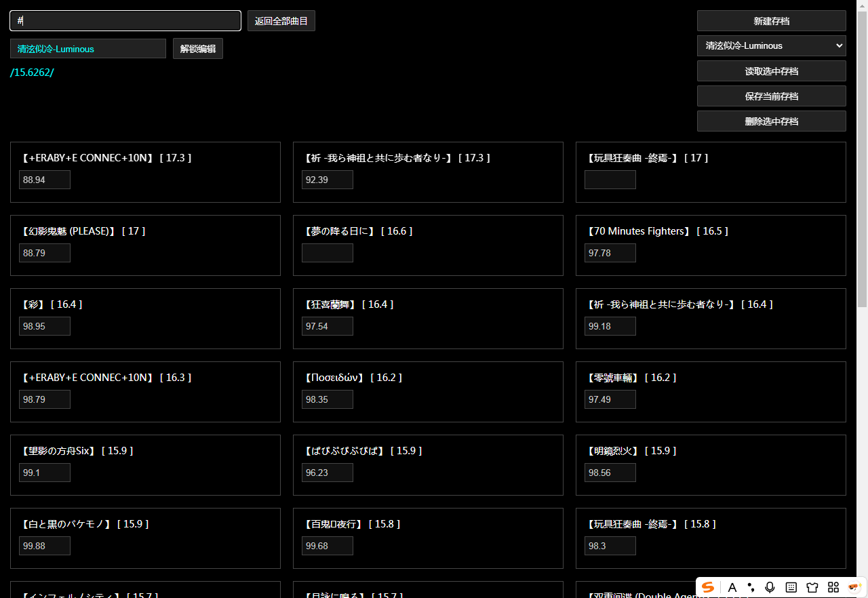Click score field for 祈 16.4 chart

click(x=610, y=326)
